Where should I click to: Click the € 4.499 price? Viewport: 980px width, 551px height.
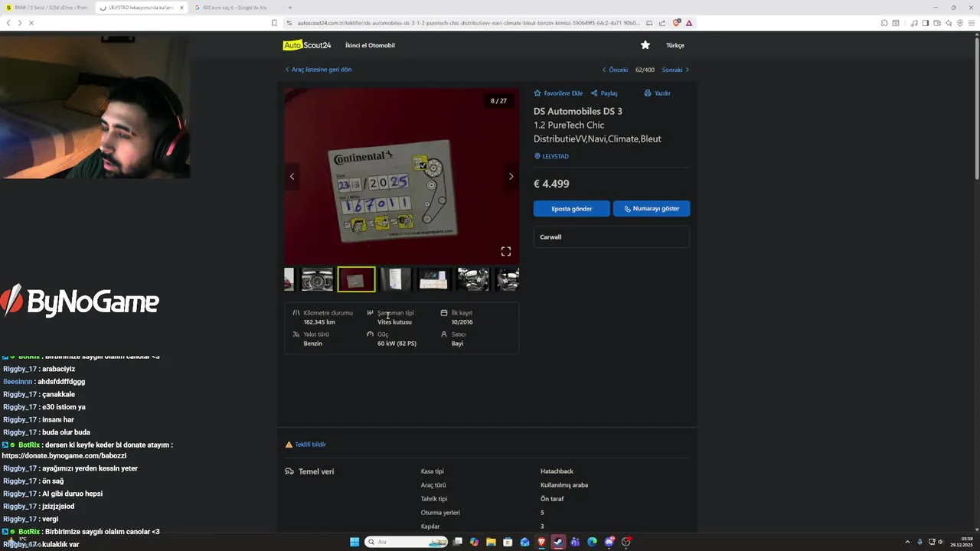[551, 184]
